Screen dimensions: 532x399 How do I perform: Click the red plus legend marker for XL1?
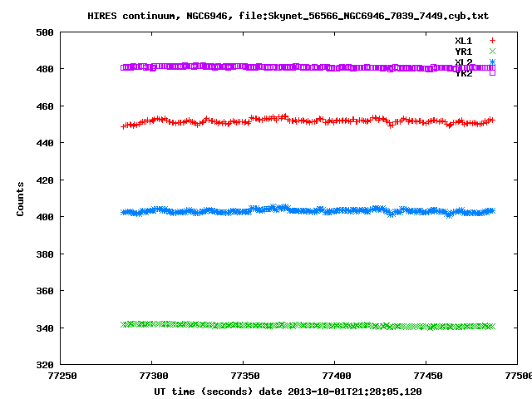click(x=492, y=41)
